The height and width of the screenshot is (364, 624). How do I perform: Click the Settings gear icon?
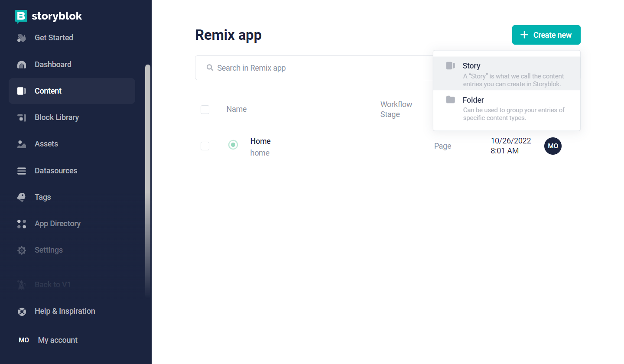pos(22,250)
